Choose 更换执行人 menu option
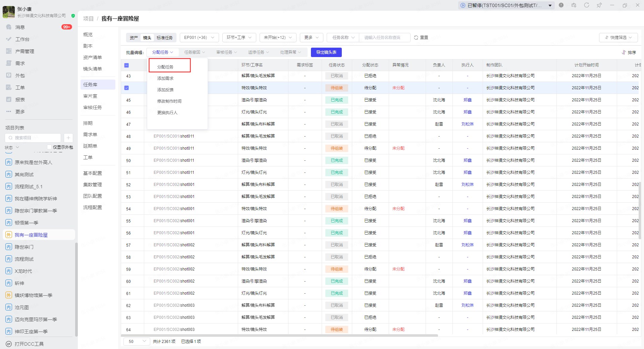Image resolution: width=644 pixels, height=349 pixels. pos(167,113)
